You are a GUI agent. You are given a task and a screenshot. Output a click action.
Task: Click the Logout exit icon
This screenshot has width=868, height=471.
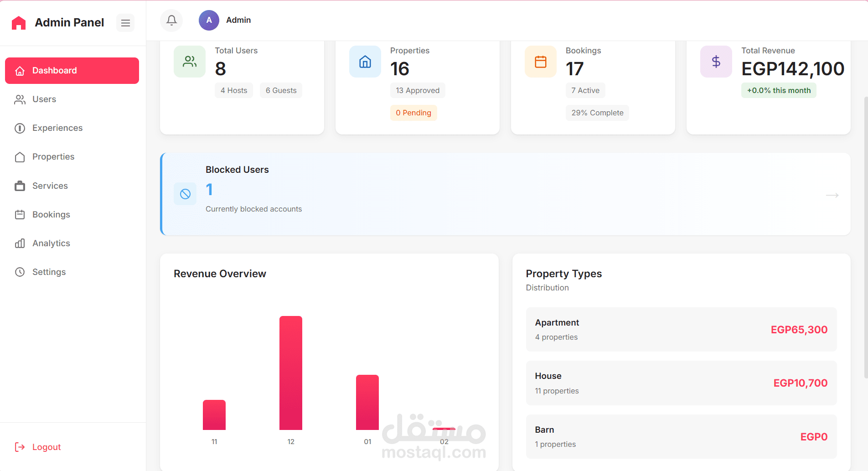pos(20,447)
